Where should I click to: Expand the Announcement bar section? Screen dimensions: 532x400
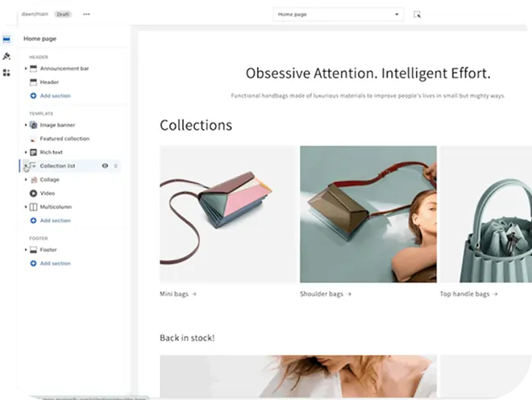pyautogui.click(x=26, y=69)
